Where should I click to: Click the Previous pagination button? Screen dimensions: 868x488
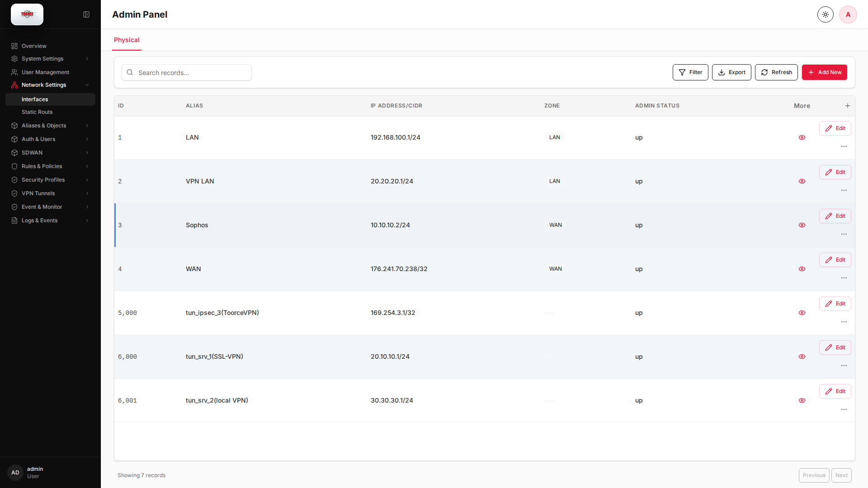814,475
